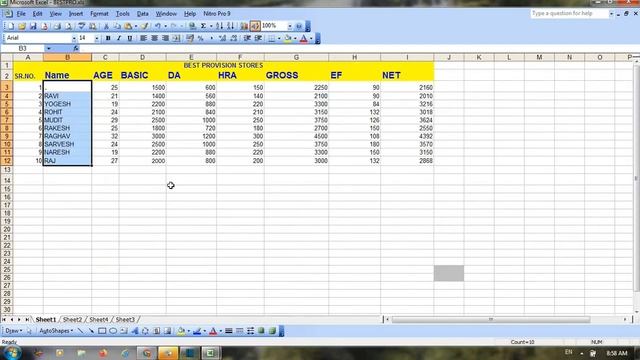640x360 pixels.
Task: Click the Decrease Indent icon
Action: [x=247, y=38]
